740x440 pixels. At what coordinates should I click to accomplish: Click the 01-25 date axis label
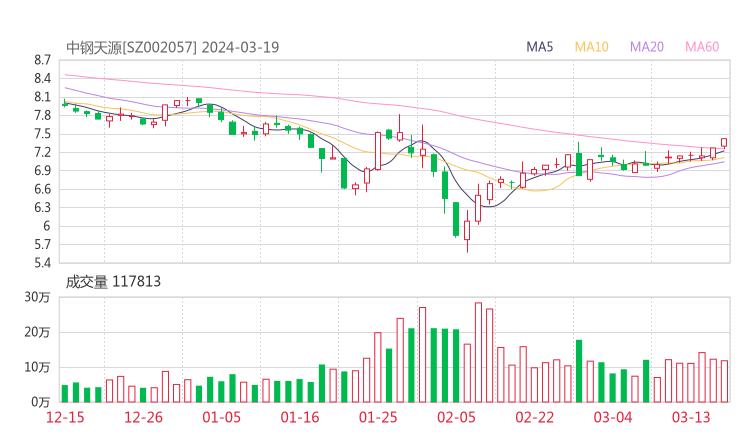[378, 417]
